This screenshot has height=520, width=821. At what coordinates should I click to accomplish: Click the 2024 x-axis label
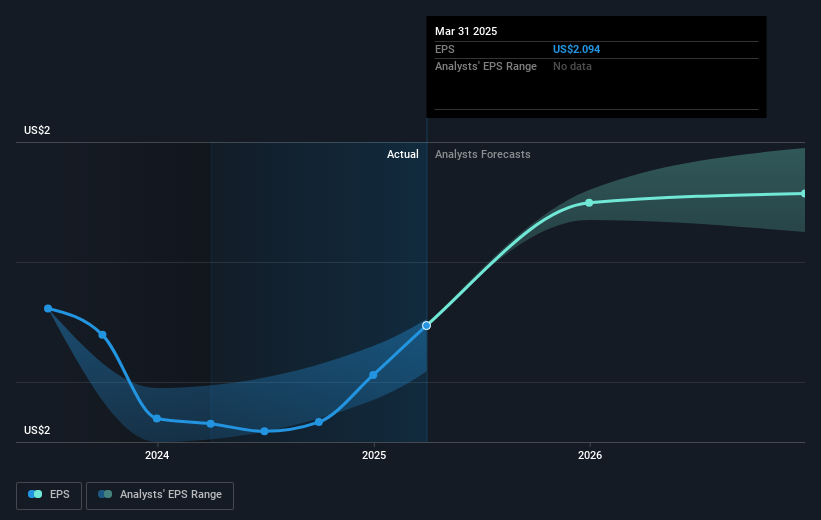(x=157, y=455)
